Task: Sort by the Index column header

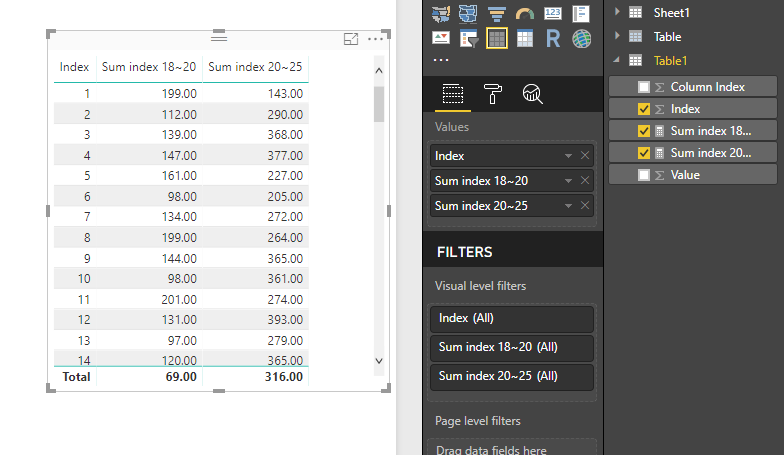Action: pos(74,67)
